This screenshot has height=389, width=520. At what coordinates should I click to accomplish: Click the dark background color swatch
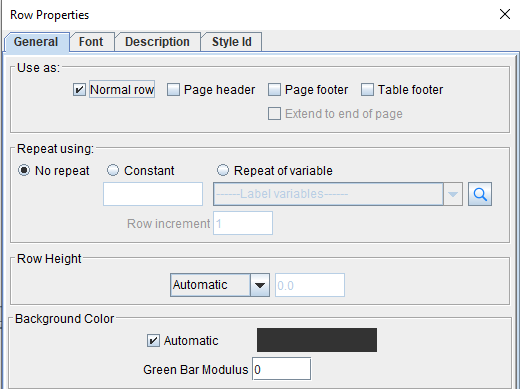317,340
